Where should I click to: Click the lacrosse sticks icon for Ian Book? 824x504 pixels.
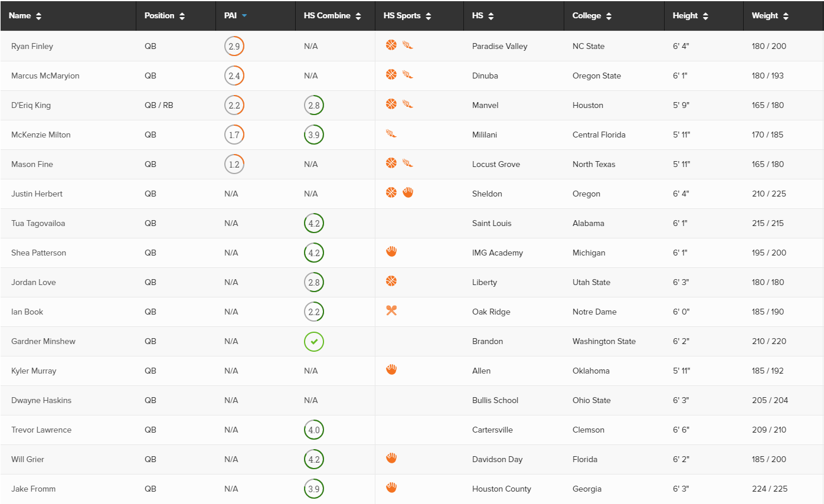click(391, 310)
